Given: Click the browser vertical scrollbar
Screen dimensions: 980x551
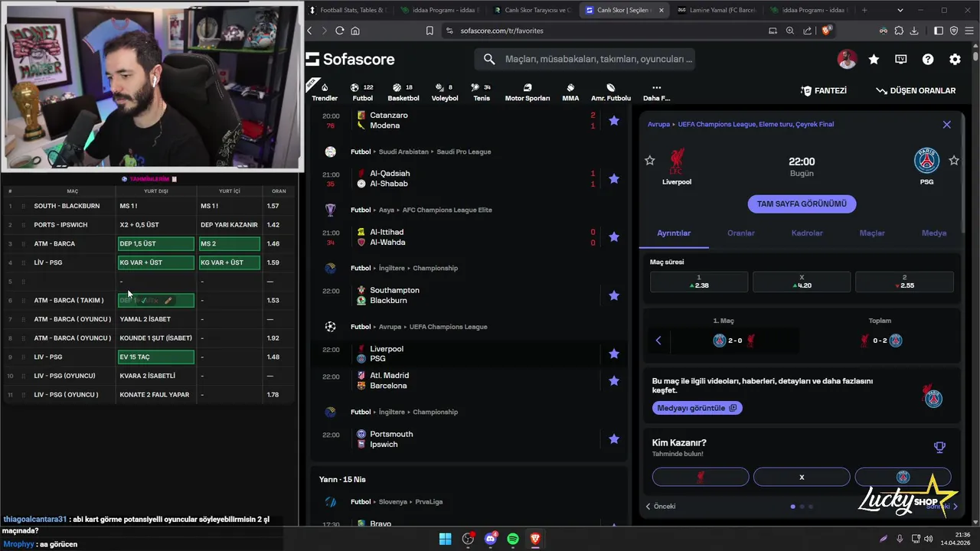Looking at the screenshot, I should point(975,57).
